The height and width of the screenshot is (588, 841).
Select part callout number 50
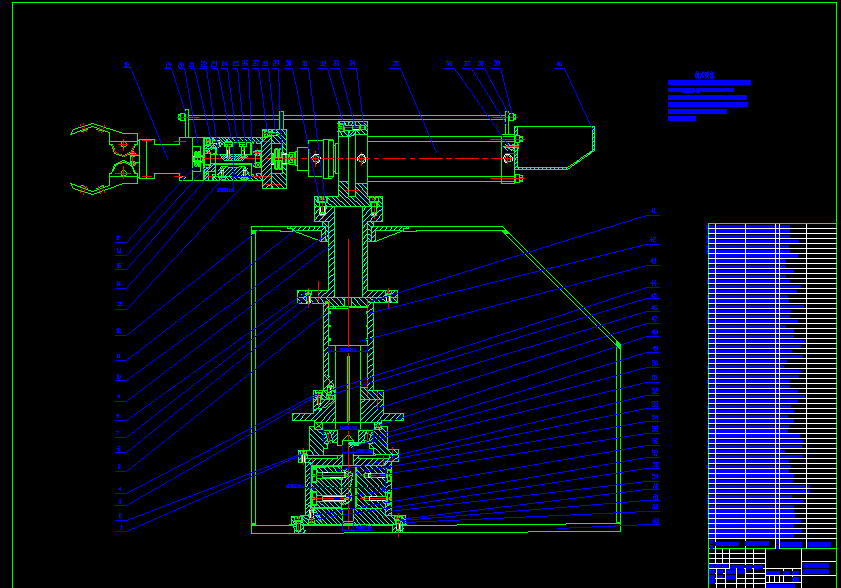pos(655,363)
